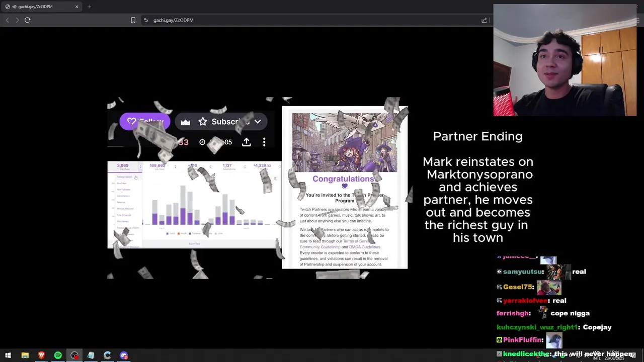Click the crown icon beside Follow

tap(185, 122)
